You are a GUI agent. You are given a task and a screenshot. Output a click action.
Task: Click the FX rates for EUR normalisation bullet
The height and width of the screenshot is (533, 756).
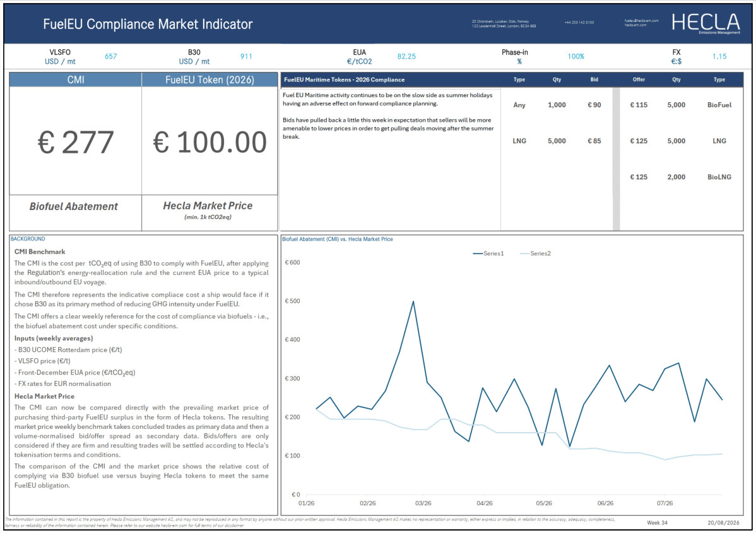pos(62,384)
